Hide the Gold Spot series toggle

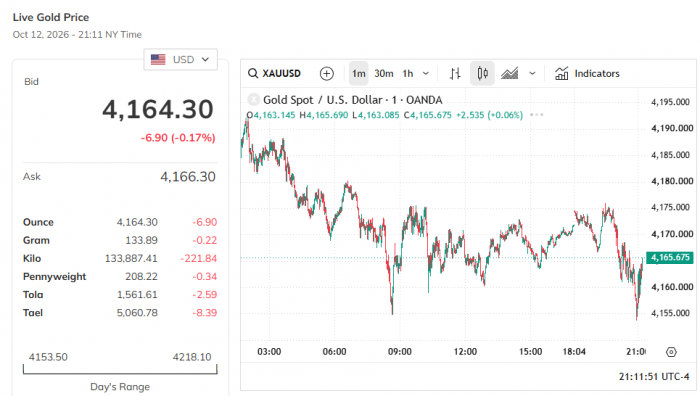[x=254, y=99]
